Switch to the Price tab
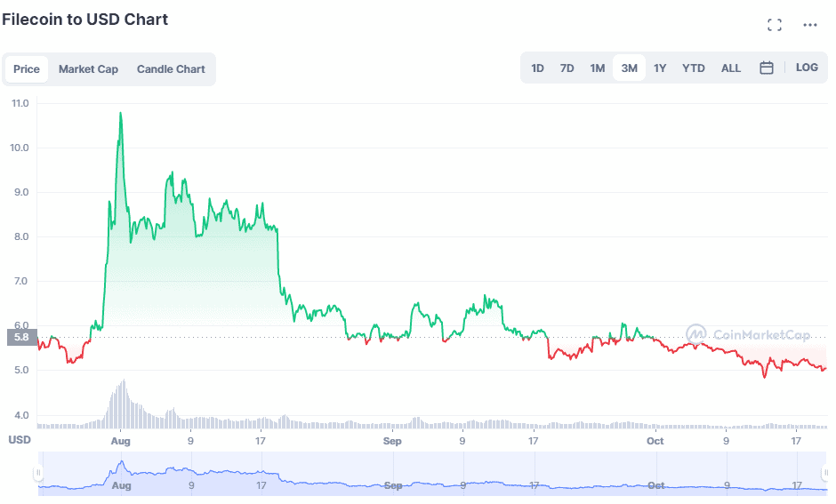 [27, 69]
